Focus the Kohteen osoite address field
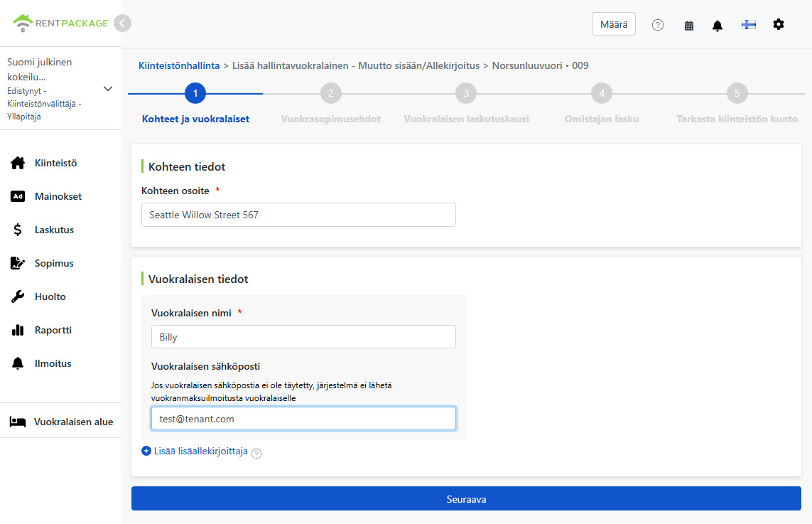 tap(299, 215)
